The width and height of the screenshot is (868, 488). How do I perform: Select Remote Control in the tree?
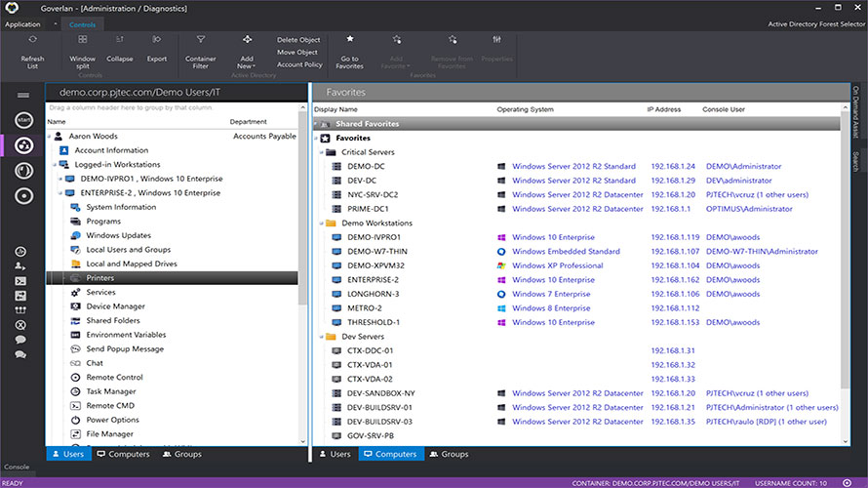[x=114, y=377]
